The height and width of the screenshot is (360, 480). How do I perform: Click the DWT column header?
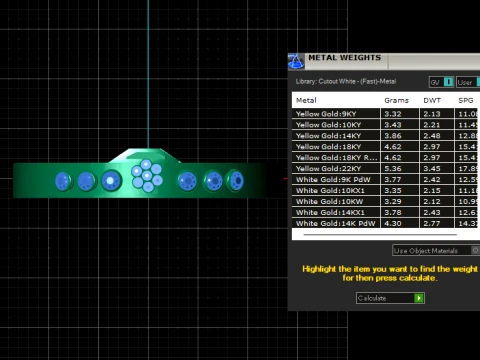[432, 100]
